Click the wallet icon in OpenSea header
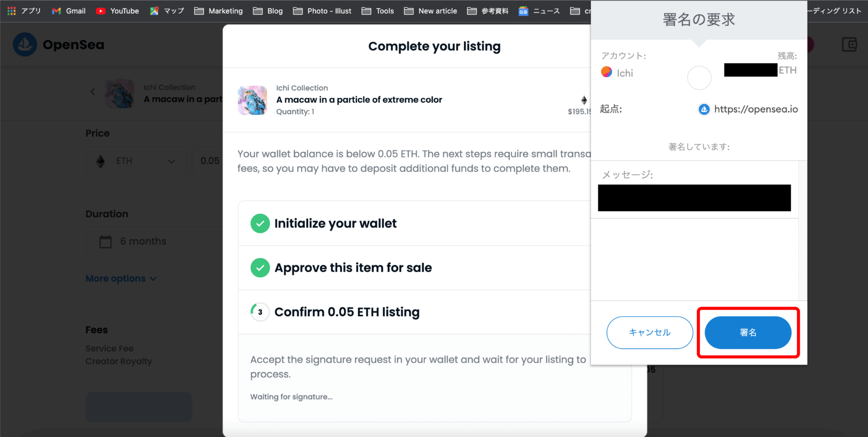868x437 pixels. (849, 44)
